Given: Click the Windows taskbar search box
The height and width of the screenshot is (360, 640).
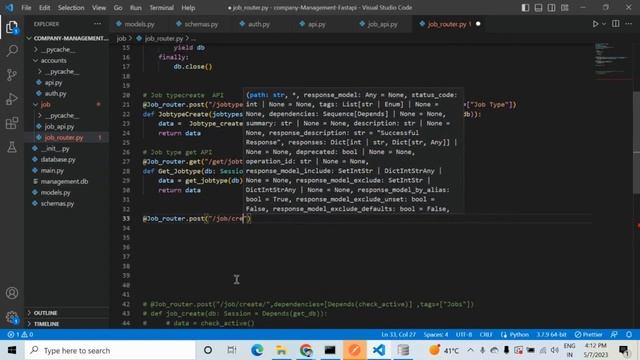Looking at the screenshot, I should (110, 350).
